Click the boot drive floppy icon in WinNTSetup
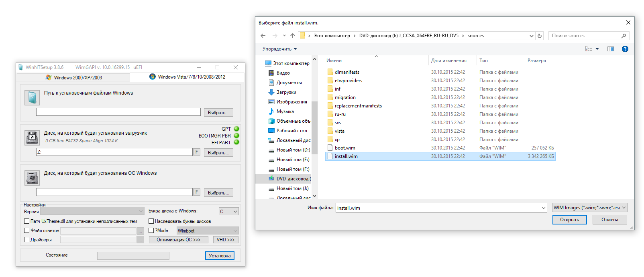 32,137
